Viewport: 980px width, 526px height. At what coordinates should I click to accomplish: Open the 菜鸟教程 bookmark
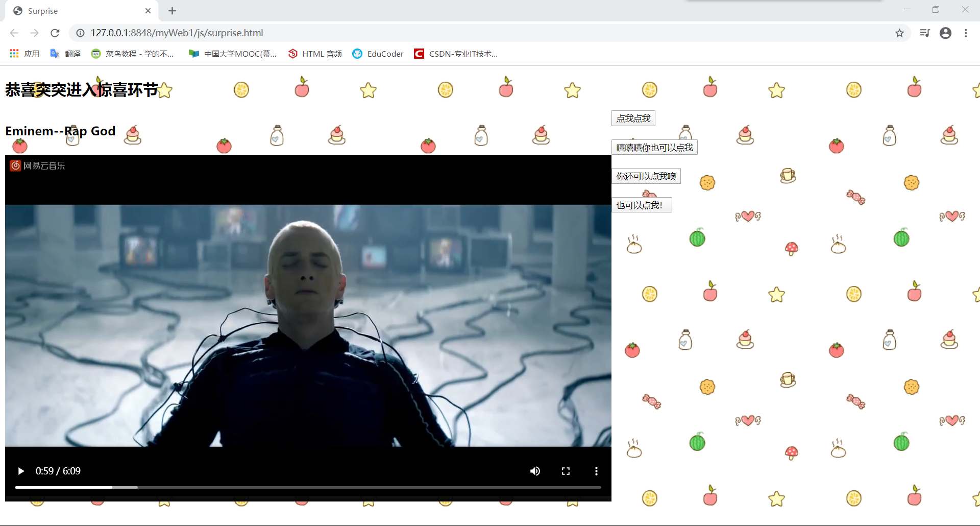coord(132,54)
